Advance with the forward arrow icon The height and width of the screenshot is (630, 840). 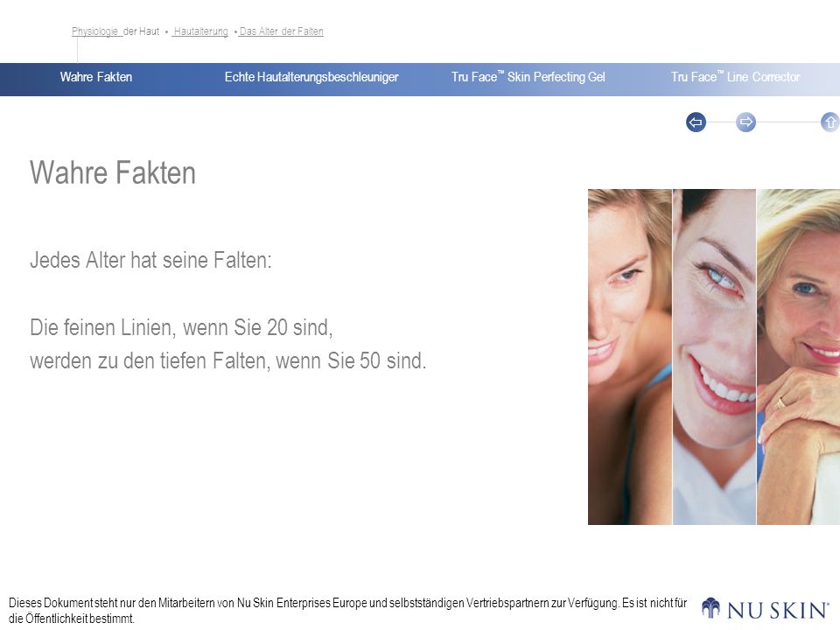point(745,122)
